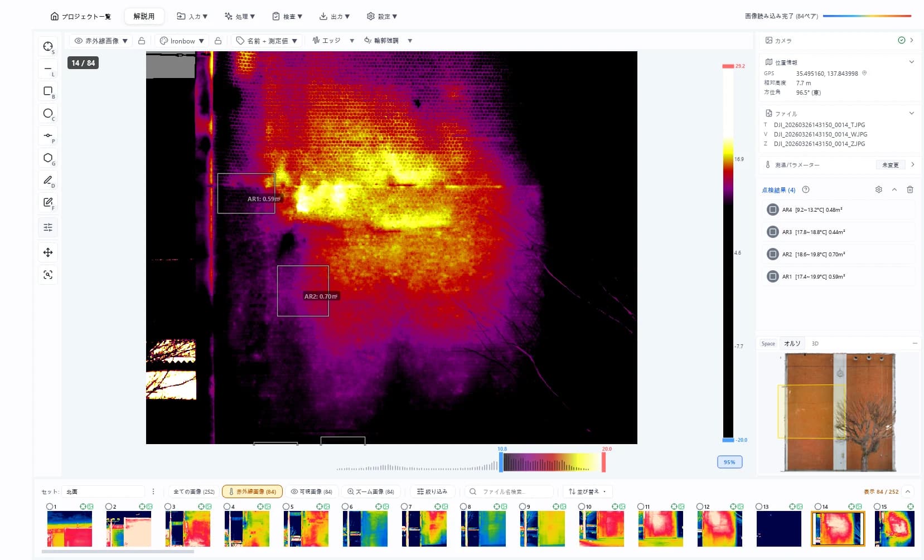Click the lock icon next to 赤外線画像

(142, 41)
